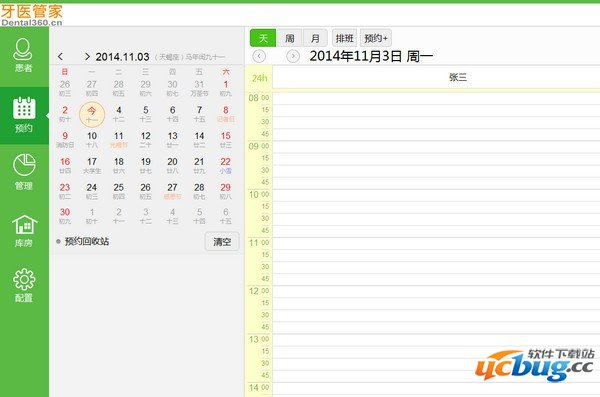
Task: Click the 10:00 time slot row
Action: (436, 195)
